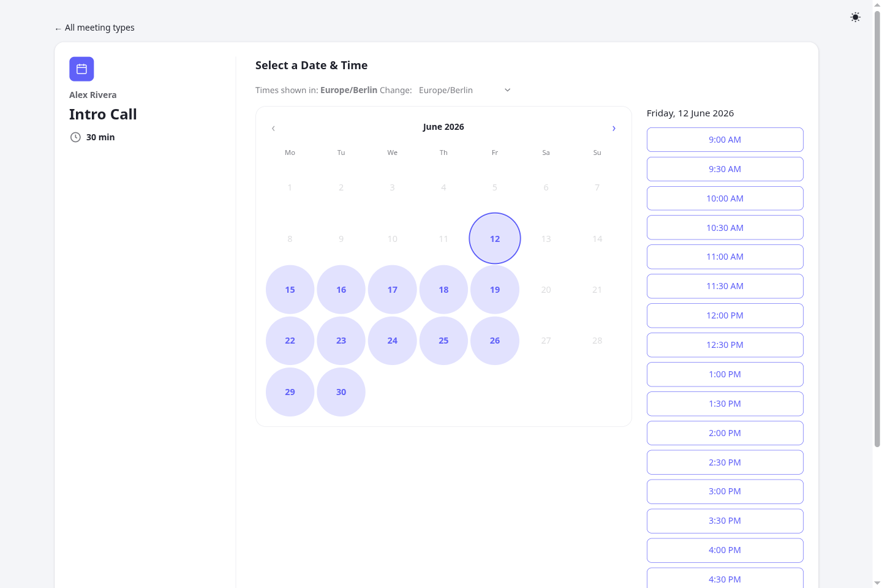Click the disabled June 1 date

click(x=290, y=187)
